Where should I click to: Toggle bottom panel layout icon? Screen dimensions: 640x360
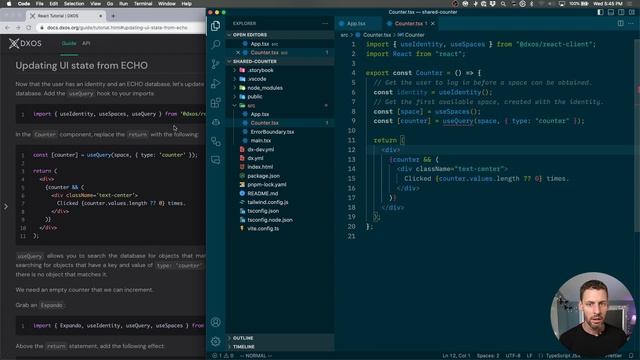coord(611,12)
